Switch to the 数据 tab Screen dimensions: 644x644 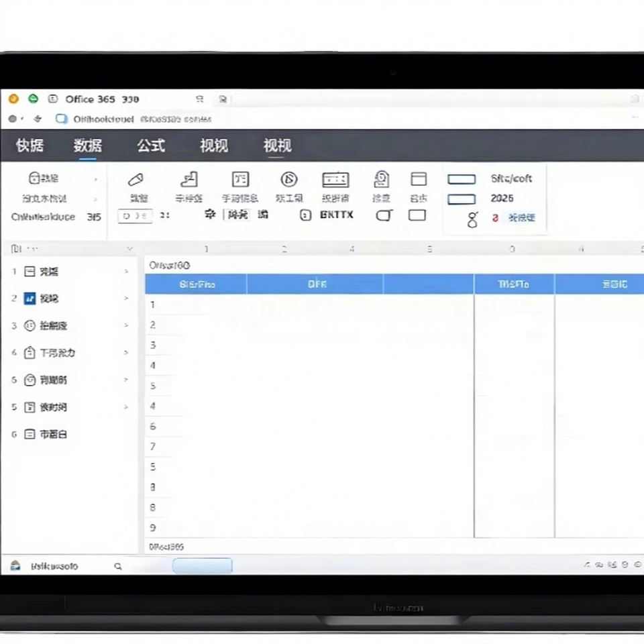click(88, 146)
